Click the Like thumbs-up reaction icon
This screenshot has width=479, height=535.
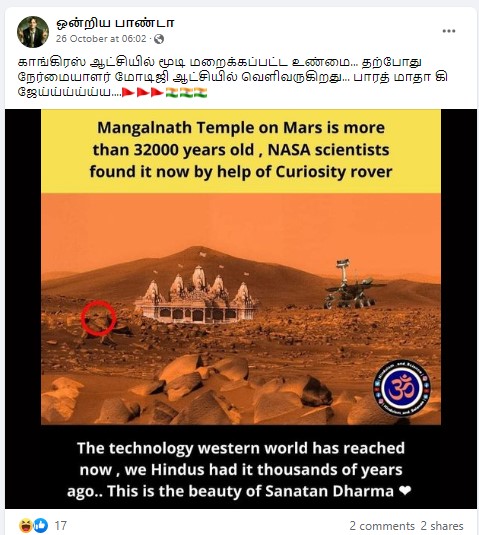[x=41, y=525]
